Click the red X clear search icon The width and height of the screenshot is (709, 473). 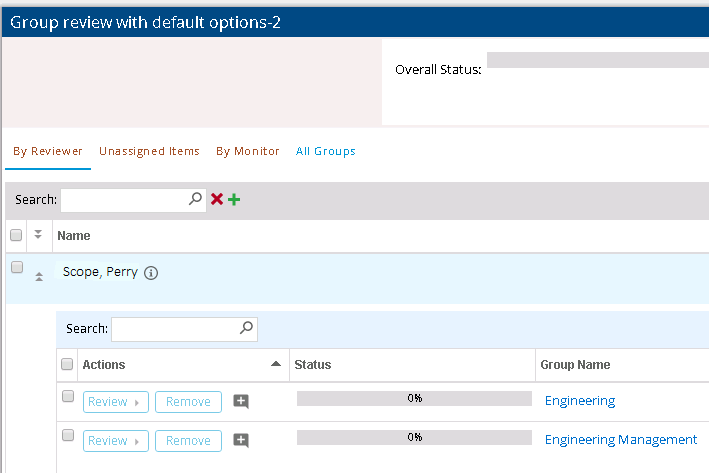point(216,200)
